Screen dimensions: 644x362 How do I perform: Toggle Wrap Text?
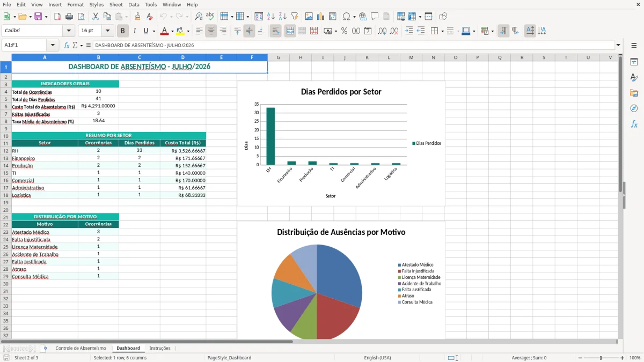coord(276,31)
